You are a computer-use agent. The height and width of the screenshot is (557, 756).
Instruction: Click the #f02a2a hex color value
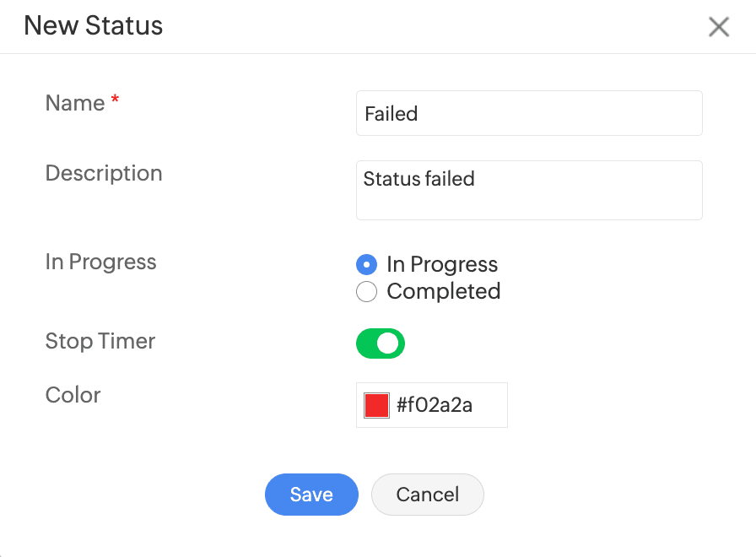[x=435, y=405]
